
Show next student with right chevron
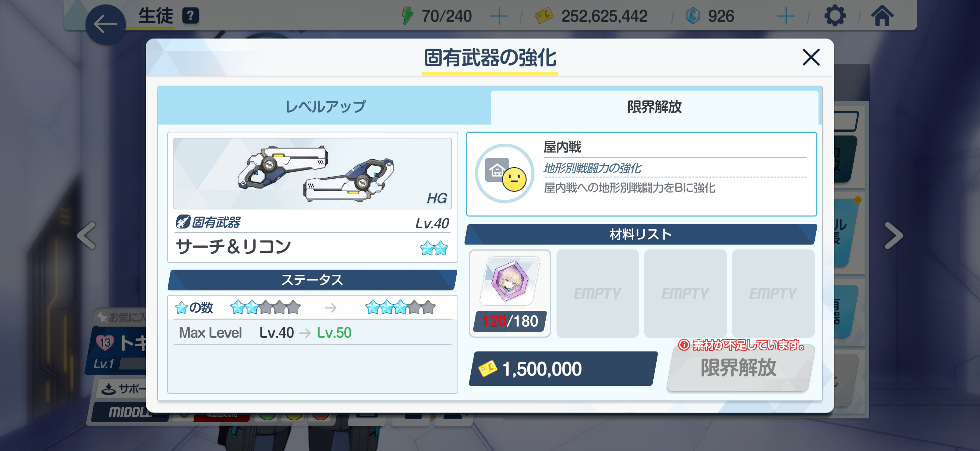click(x=893, y=236)
